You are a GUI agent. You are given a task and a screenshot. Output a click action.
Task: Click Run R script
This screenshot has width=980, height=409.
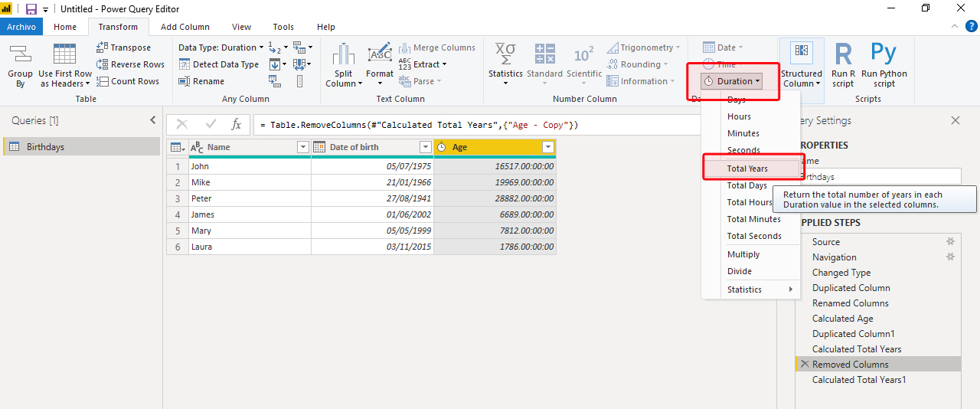click(843, 65)
